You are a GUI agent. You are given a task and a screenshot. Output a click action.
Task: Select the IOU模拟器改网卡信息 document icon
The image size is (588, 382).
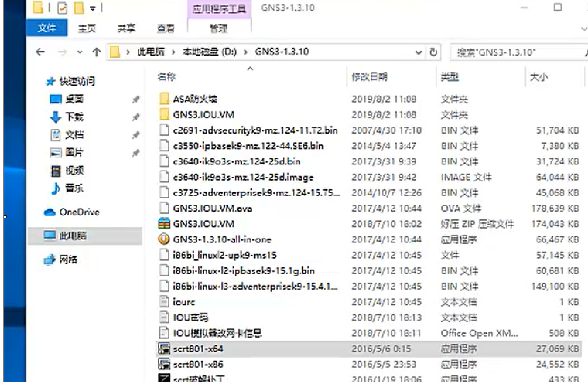164,333
